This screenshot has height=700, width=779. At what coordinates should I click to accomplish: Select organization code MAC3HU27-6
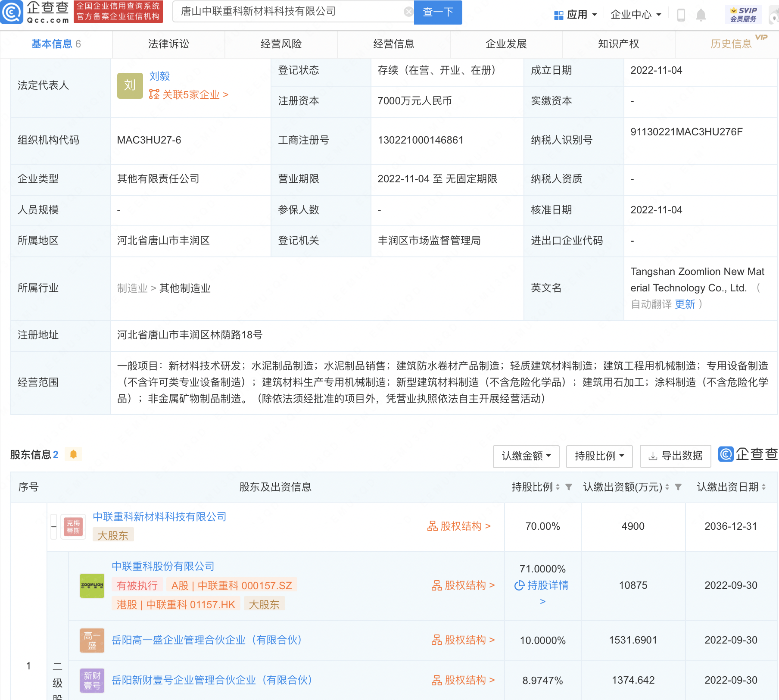click(149, 140)
